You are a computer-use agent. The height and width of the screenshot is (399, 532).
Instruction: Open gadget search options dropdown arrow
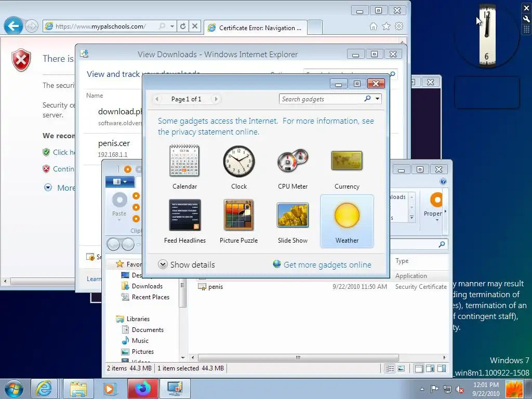click(377, 99)
